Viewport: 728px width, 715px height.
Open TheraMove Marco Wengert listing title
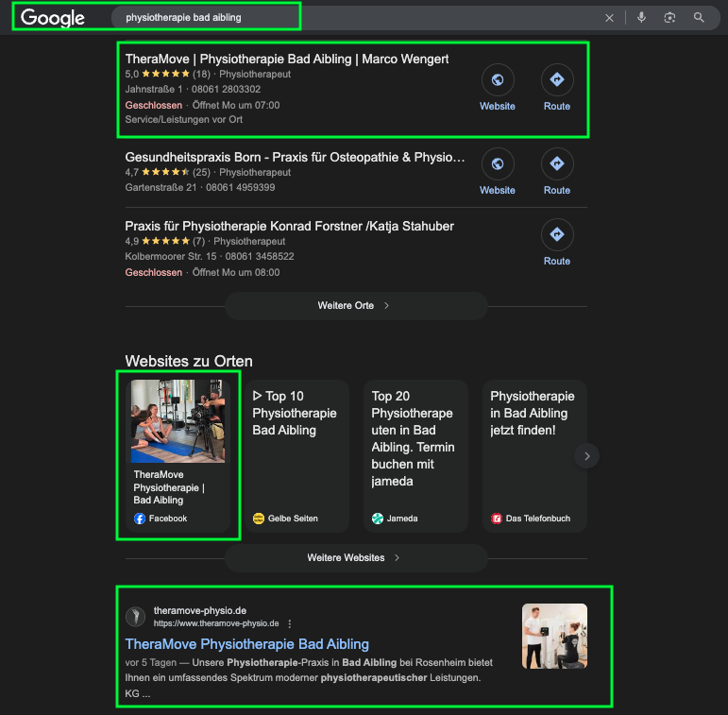click(x=286, y=59)
